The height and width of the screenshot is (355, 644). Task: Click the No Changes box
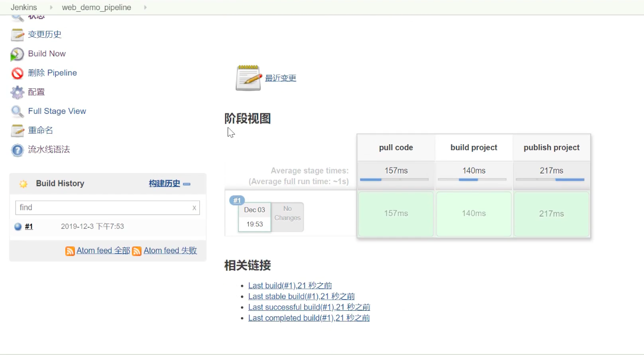pos(288,217)
